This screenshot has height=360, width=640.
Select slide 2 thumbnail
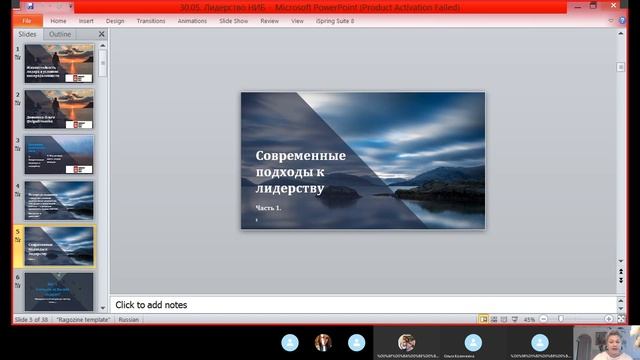(x=59, y=109)
